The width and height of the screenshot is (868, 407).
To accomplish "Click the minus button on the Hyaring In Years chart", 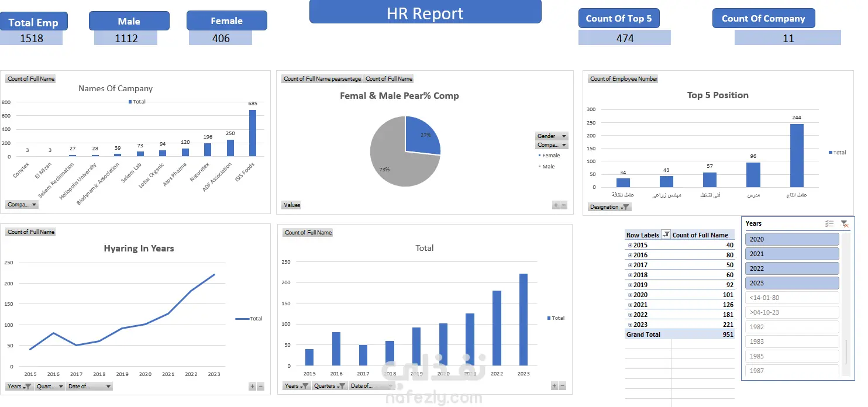I will (x=260, y=387).
